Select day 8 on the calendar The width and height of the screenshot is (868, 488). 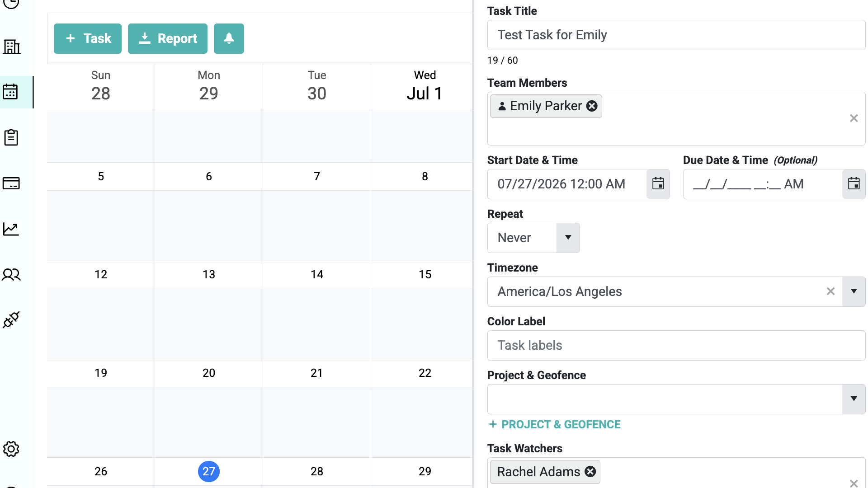pos(425,176)
